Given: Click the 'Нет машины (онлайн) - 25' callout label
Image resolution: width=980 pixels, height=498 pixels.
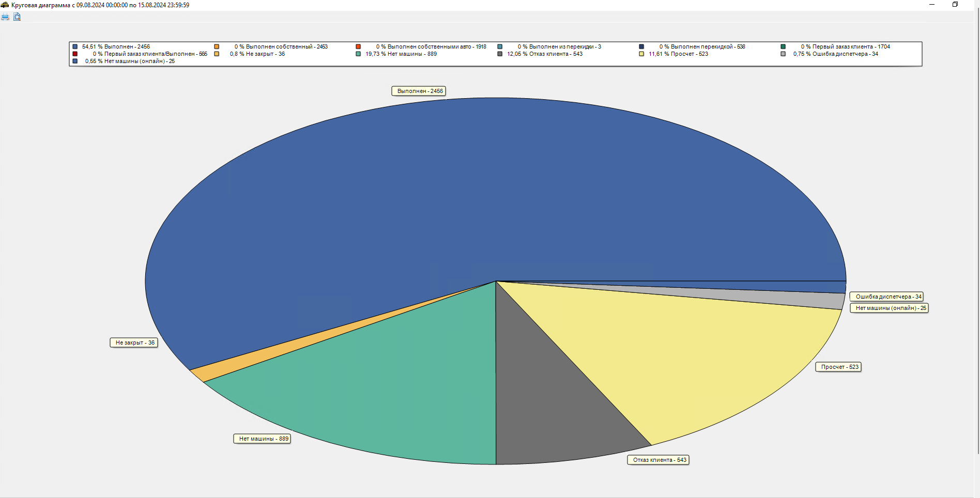Looking at the screenshot, I should (890, 308).
